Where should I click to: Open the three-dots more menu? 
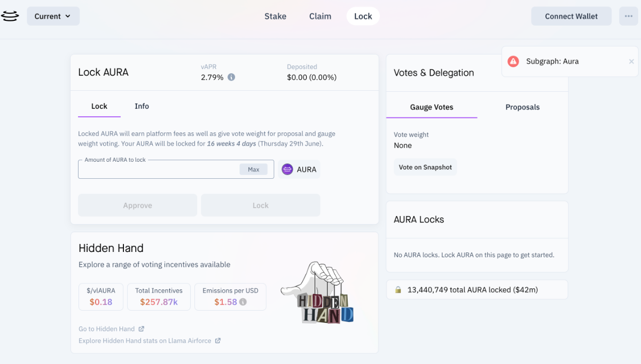tap(629, 16)
